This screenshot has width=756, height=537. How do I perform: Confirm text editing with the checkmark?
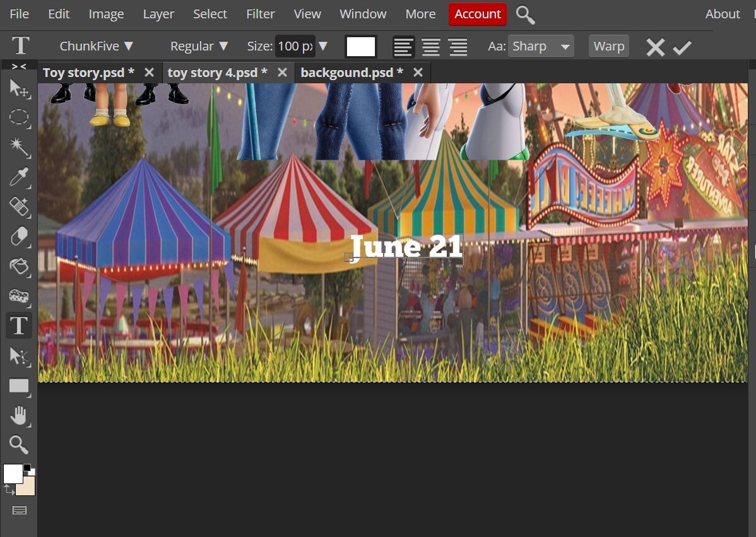pos(682,47)
